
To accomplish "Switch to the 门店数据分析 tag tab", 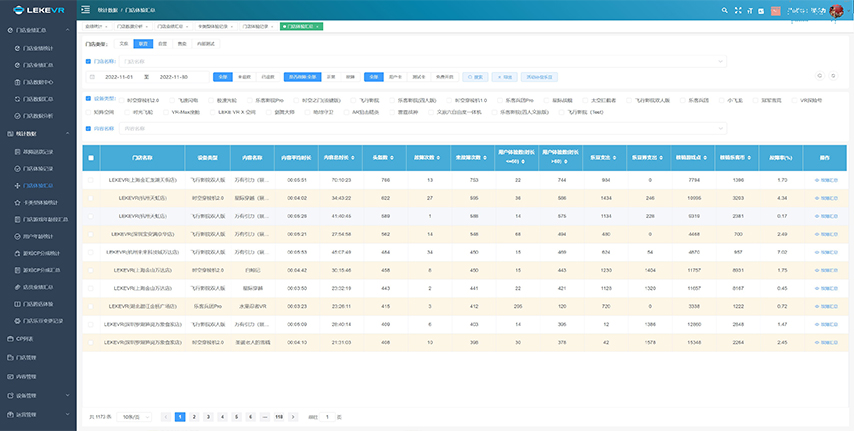I will click(132, 26).
